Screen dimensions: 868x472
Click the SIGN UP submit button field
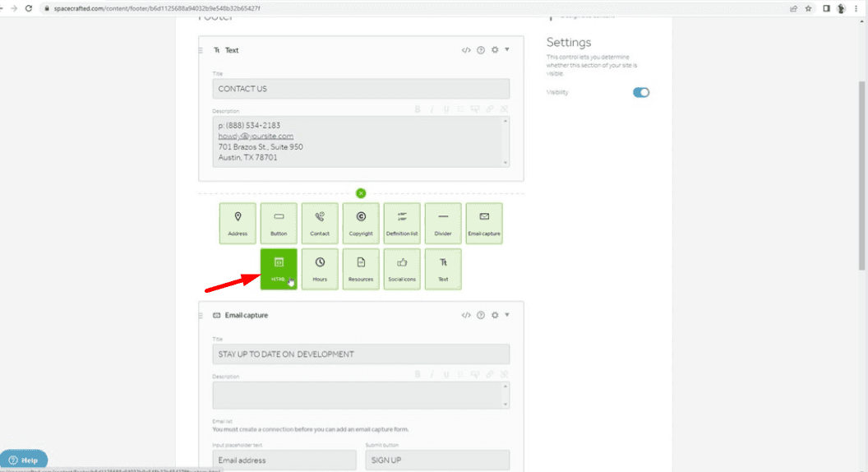(x=437, y=460)
